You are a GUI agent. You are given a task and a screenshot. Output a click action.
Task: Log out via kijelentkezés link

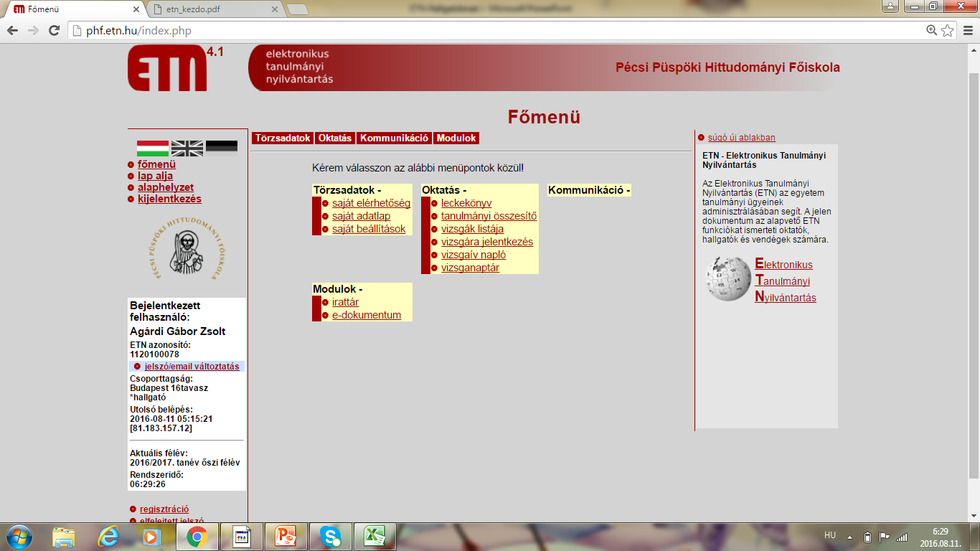point(169,199)
